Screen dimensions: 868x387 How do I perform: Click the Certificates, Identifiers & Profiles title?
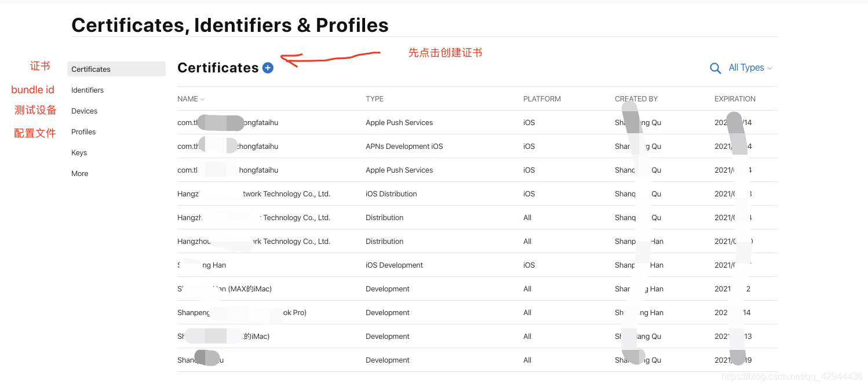click(230, 25)
